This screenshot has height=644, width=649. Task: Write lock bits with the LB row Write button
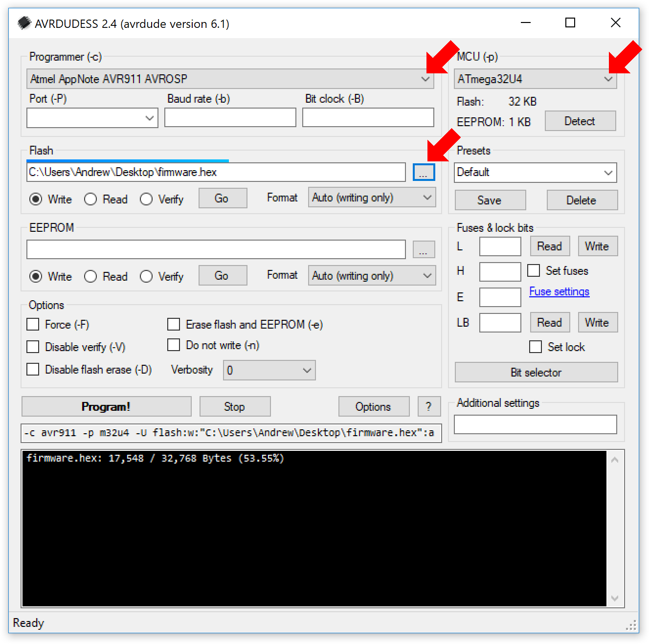point(598,322)
